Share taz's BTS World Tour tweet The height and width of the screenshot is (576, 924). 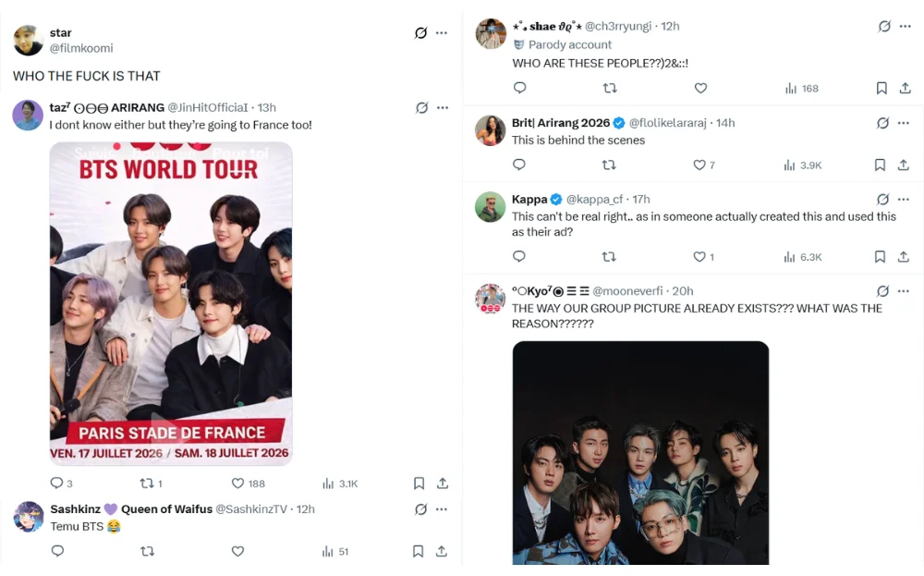(443, 483)
